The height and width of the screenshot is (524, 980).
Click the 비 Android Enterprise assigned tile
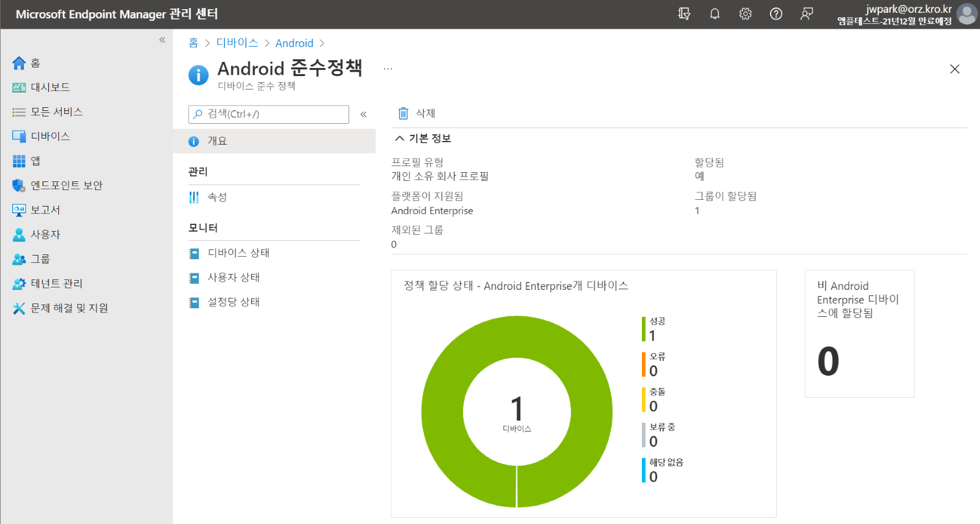click(859, 334)
